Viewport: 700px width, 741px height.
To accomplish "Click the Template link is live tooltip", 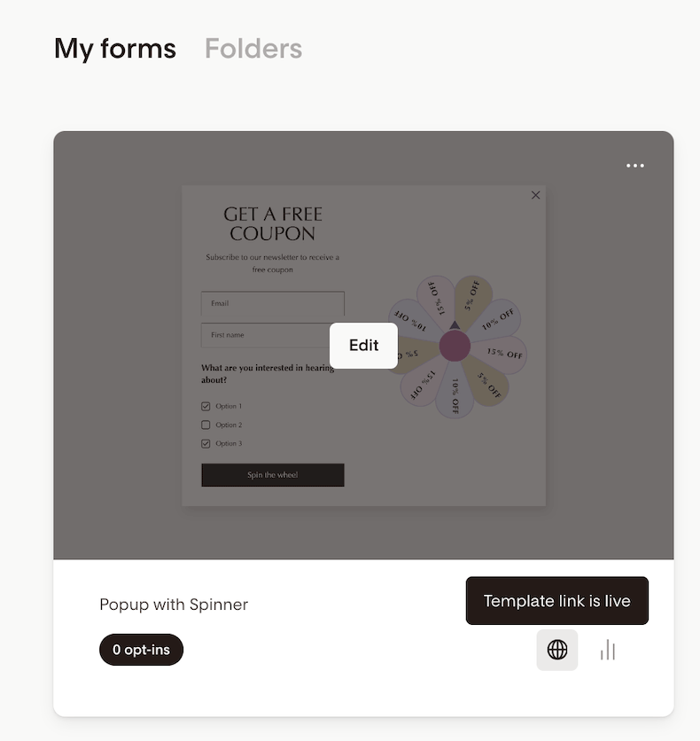I will (556, 601).
